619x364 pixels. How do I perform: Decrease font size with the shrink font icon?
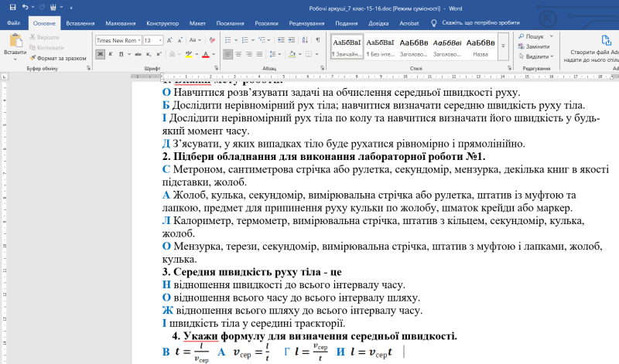[x=180, y=40]
